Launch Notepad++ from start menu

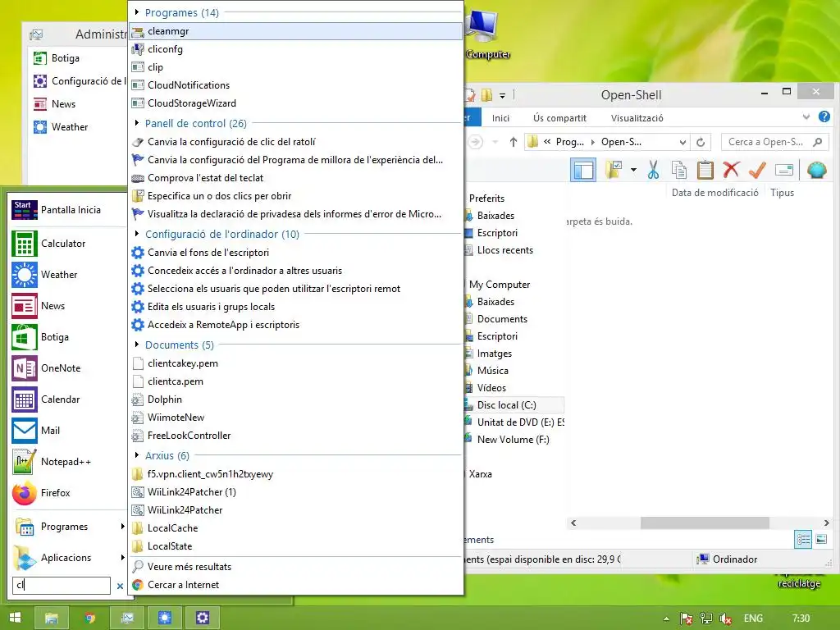[68, 462]
